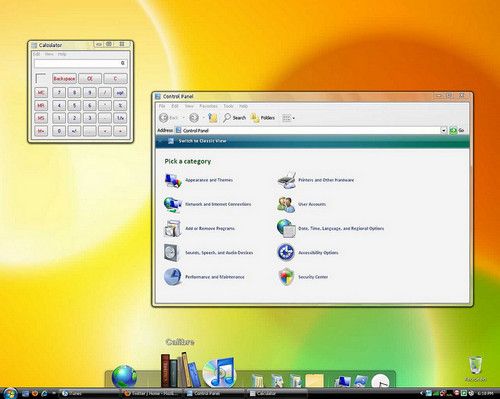Click the taskbar clock
The height and width of the screenshot is (399, 500).
point(486,394)
